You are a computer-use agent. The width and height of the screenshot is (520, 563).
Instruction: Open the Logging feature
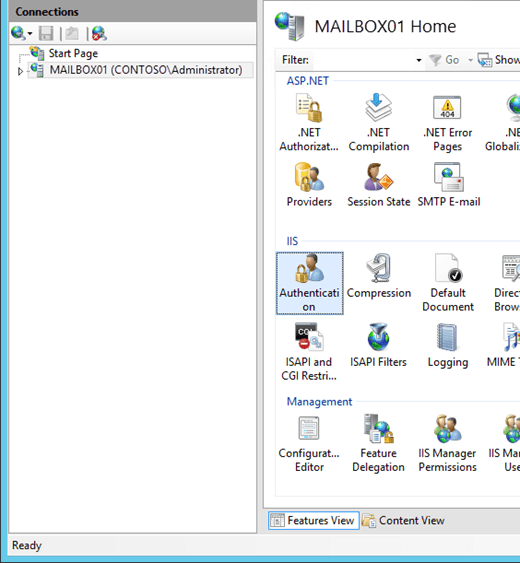point(448,345)
